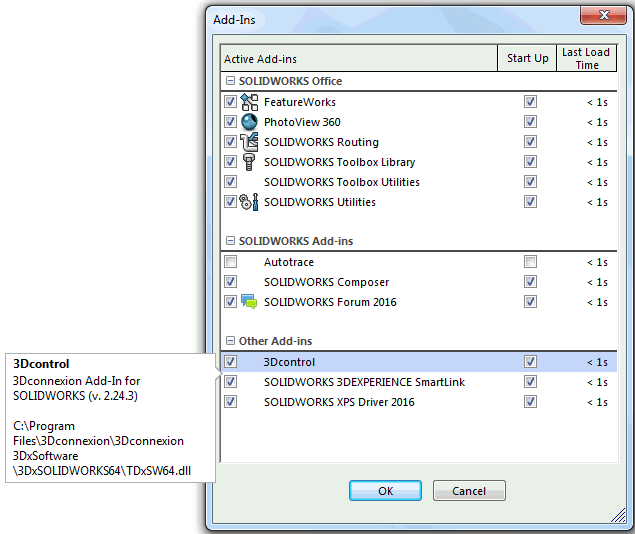Select SOLIDWORKS 3DEXPERIENCE SmartLink label

364,382
